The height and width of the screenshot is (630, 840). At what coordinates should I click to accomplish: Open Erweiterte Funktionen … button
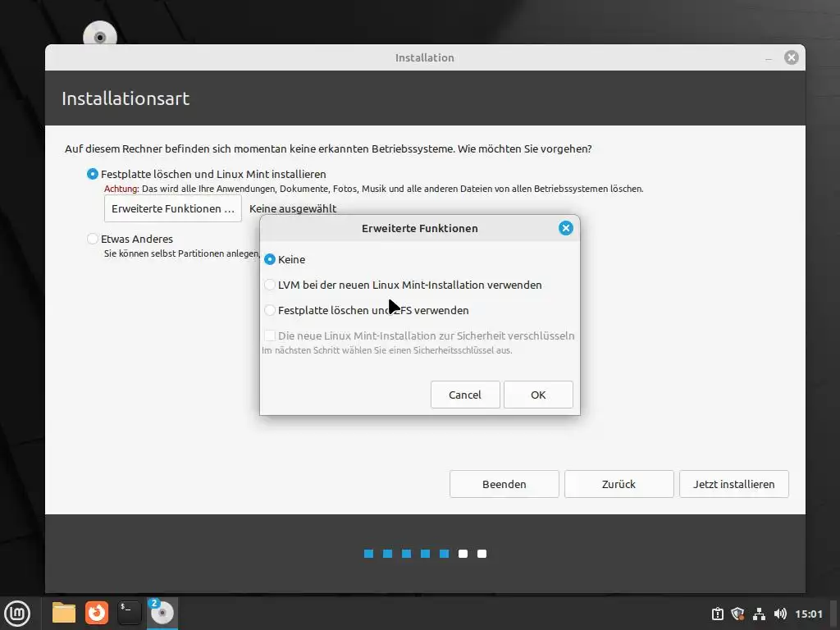[172, 209]
